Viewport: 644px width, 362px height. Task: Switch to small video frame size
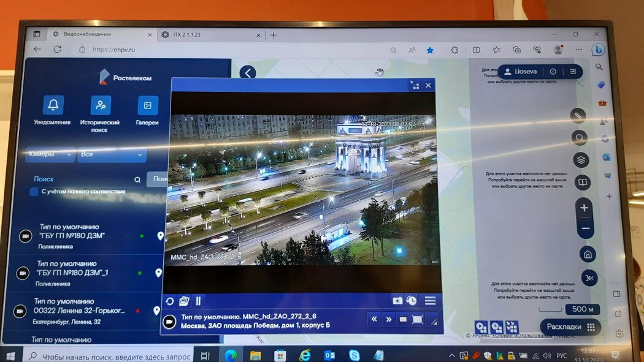(403, 319)
